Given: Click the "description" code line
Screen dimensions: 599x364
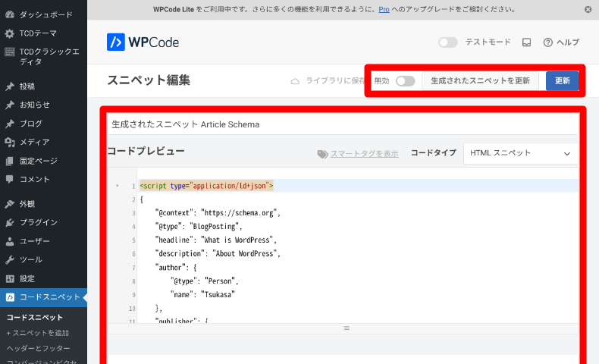Looking at the screenshot, I should [218, 253].
